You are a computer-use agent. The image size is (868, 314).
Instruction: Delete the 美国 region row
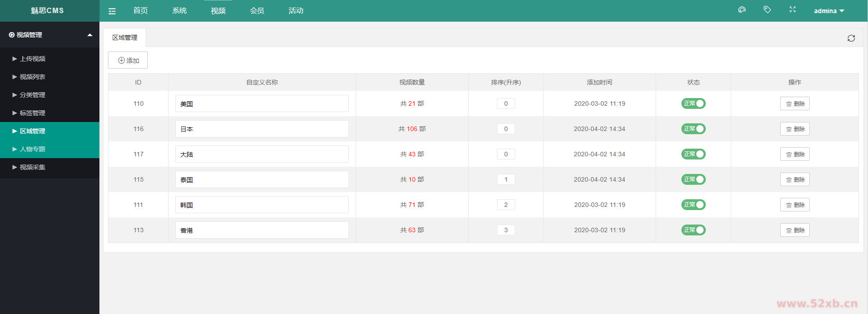point(794,103)
